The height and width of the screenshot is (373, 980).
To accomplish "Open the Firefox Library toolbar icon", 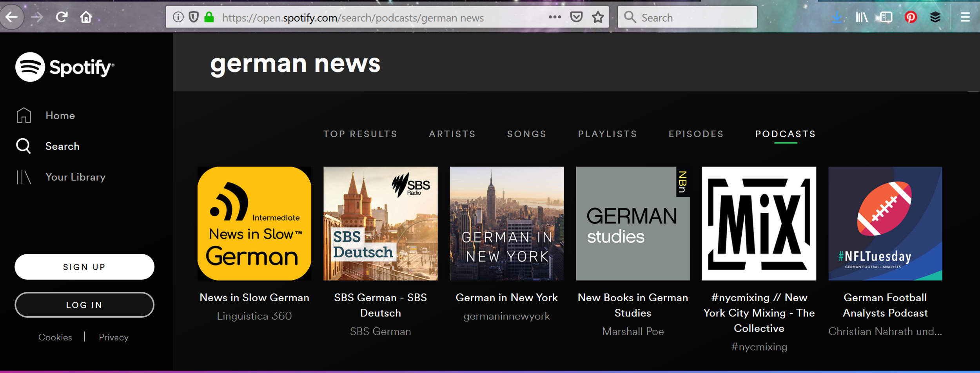I will pos(861,17).
